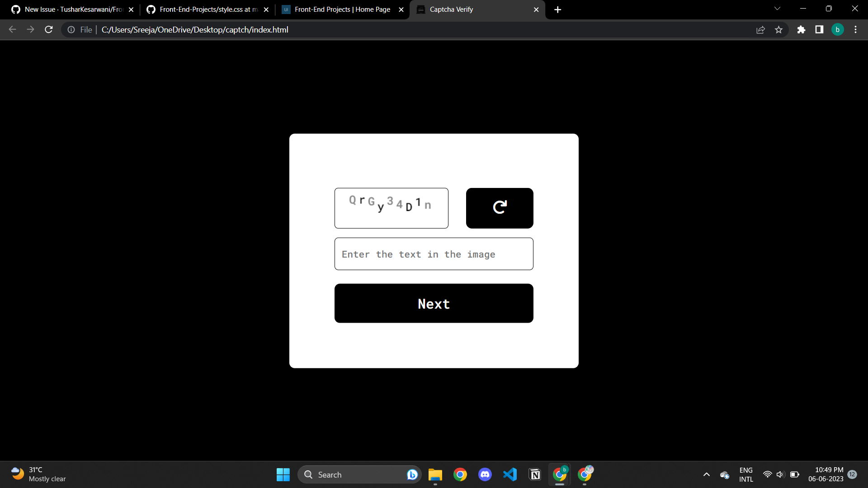Go back to the previous page
This screenshot has width=868, height=488.
point(12,29)
